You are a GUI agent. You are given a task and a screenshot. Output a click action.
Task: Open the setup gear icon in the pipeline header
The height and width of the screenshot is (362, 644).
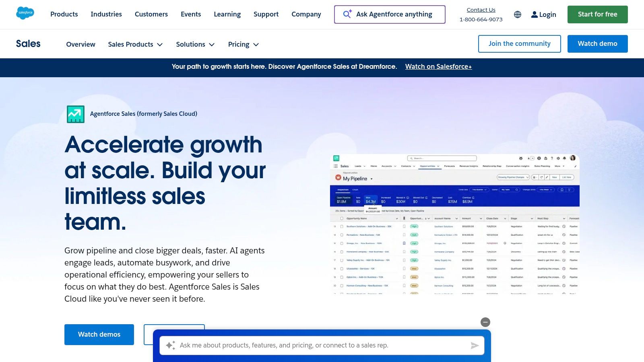[x=558, y=158]
